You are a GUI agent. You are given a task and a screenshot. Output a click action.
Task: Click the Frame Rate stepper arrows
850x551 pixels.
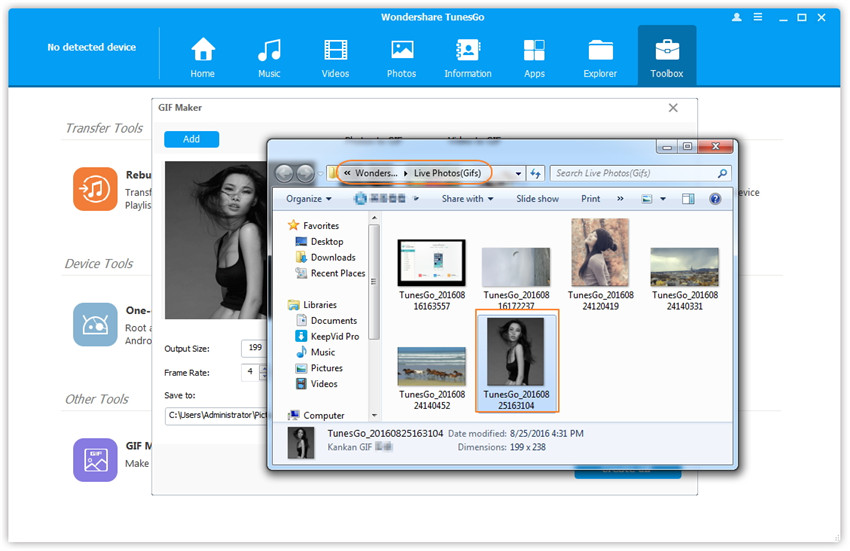[x=263, y=372]
